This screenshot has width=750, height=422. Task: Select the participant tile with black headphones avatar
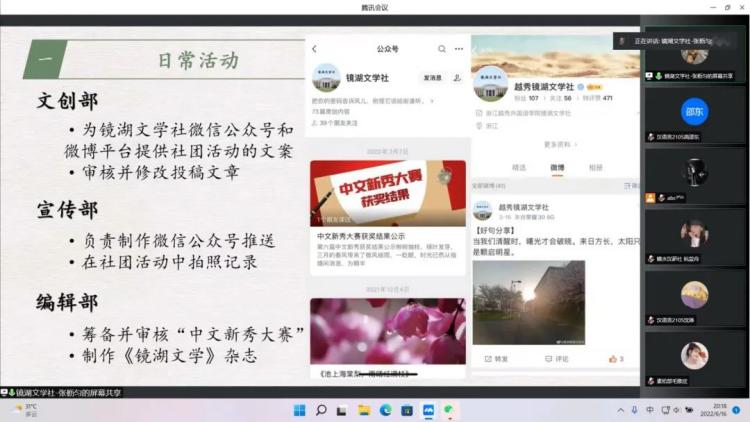[x=695, y=176]
